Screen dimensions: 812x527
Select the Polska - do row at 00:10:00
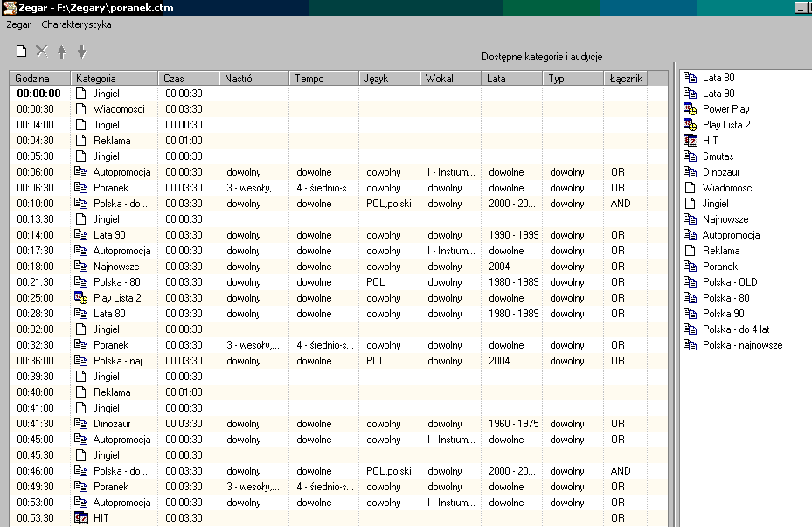[x=338, y=204]
